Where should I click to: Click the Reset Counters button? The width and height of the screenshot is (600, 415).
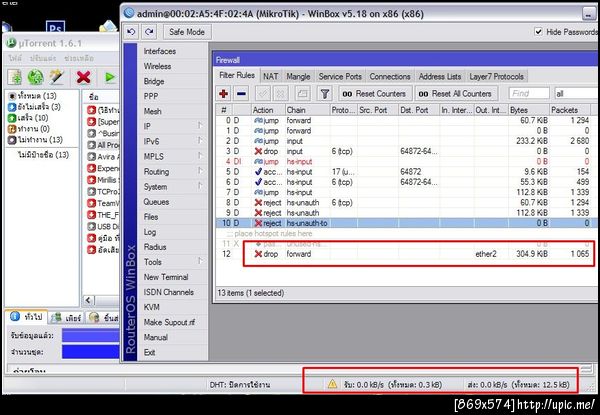[375, 93]
